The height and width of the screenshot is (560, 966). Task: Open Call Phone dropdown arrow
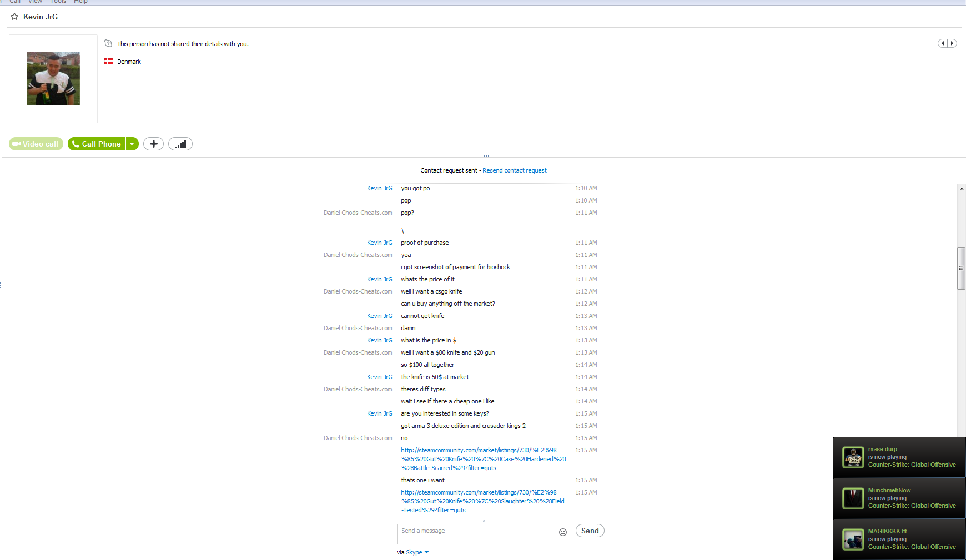(132, 144)
